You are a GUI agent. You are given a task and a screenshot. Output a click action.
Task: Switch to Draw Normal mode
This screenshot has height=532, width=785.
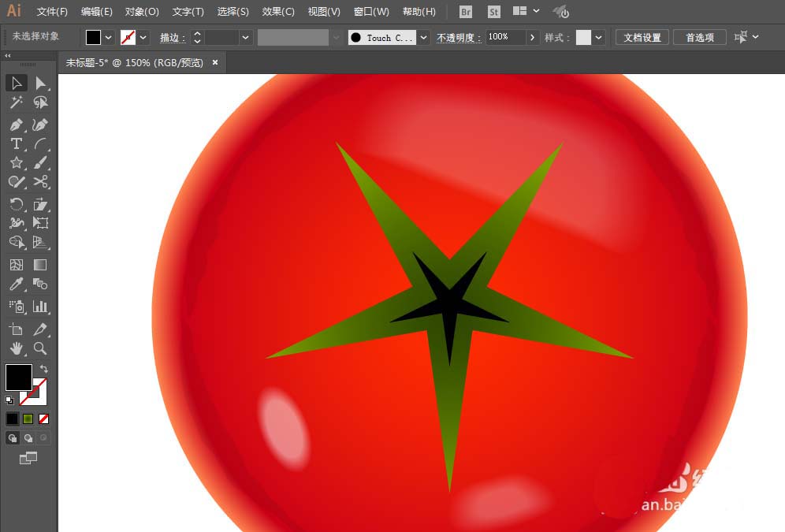(13, 438)
